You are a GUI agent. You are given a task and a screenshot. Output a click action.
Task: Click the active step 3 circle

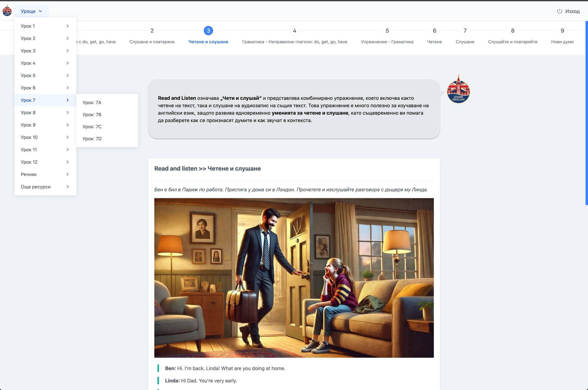(x=208, y=31)
